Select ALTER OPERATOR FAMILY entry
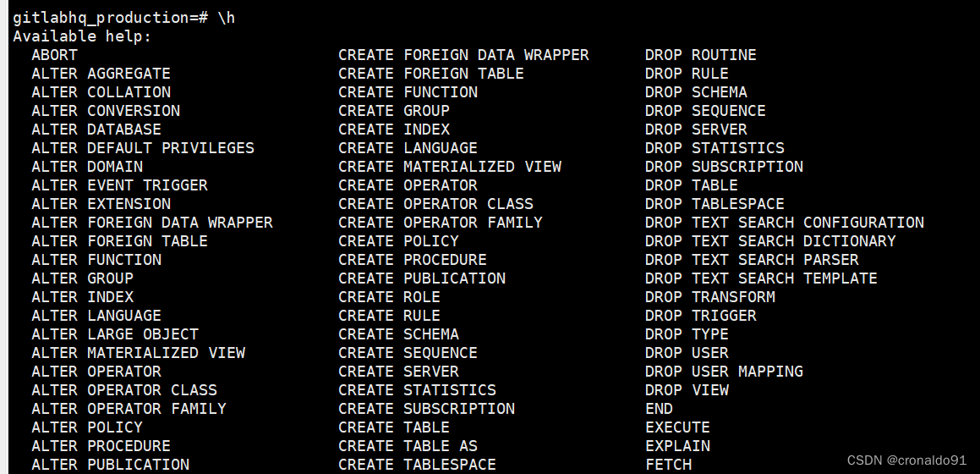 (x=129, y=409)
